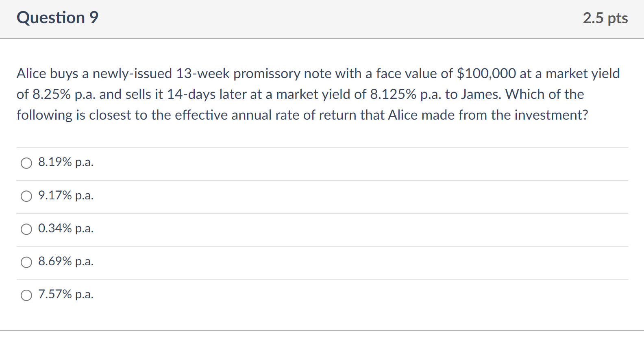Click the "7.57% p.a." answer label text

tap(66, 294)
